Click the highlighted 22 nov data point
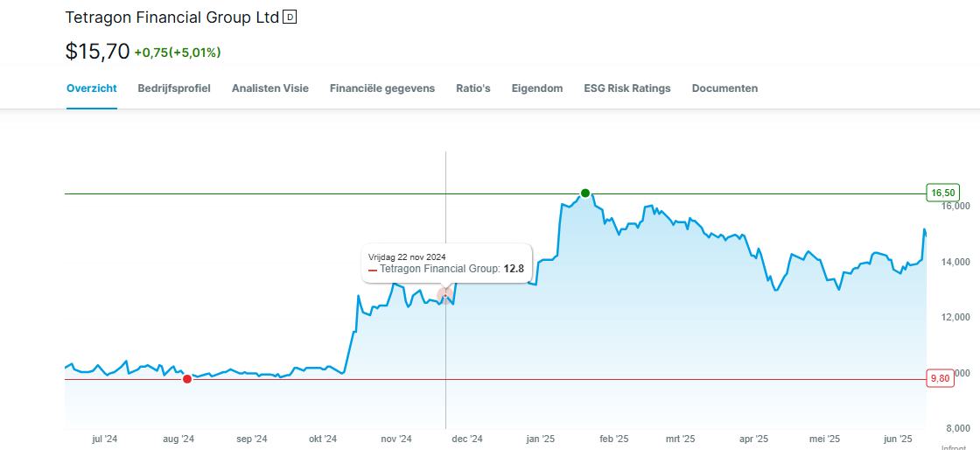980x450 pixels. pyautogui.click(x=445, y=295)
